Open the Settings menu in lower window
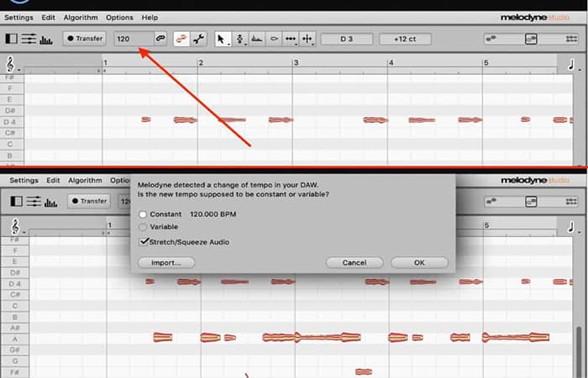The height and width of the screenshot is (378, 588). (x=24, y=181)
